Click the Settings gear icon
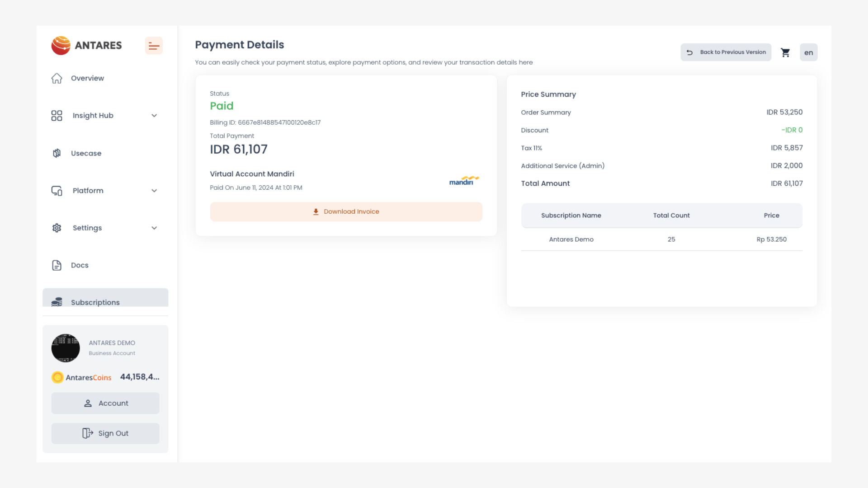 click(57, 228)
